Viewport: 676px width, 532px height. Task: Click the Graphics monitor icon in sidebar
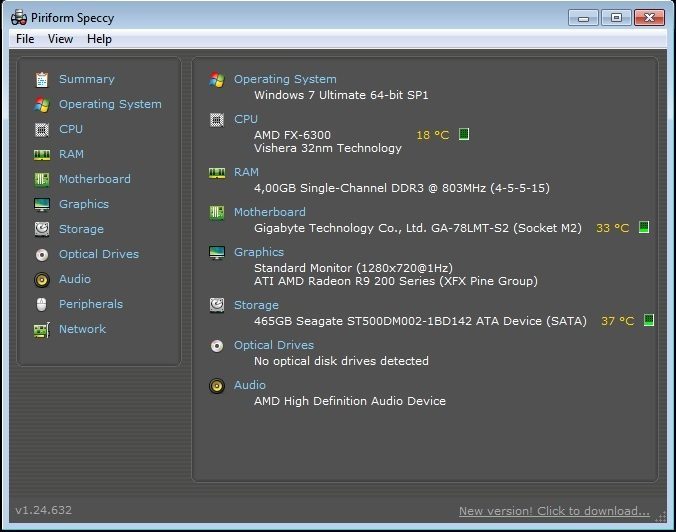click(x=42, y=204)
